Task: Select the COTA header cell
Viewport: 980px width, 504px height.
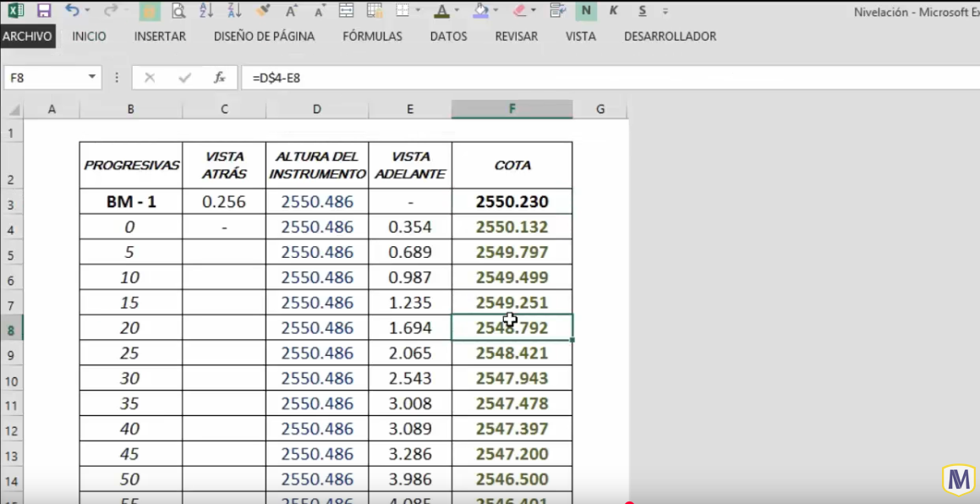Action: click(512, 166)
